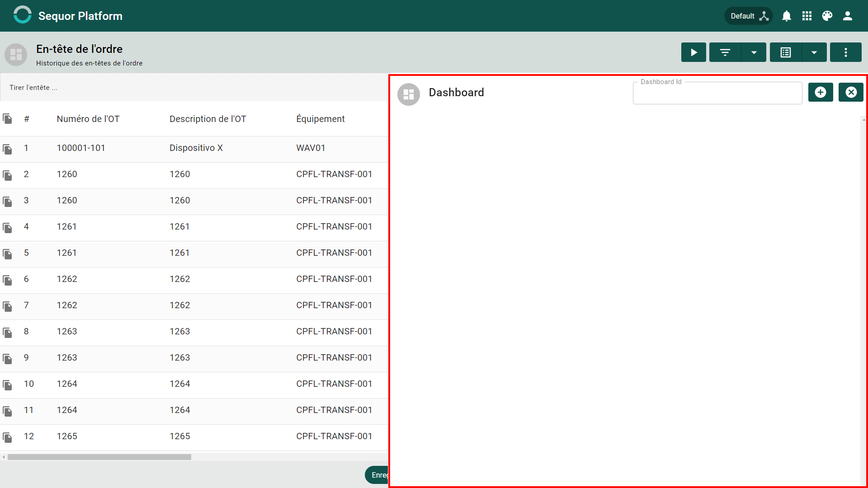Image resolution: width=868 pixels, height=488 pixels.
Task: Open the theme palette picker
Action: pyautogui.click(x=827, y=16)
